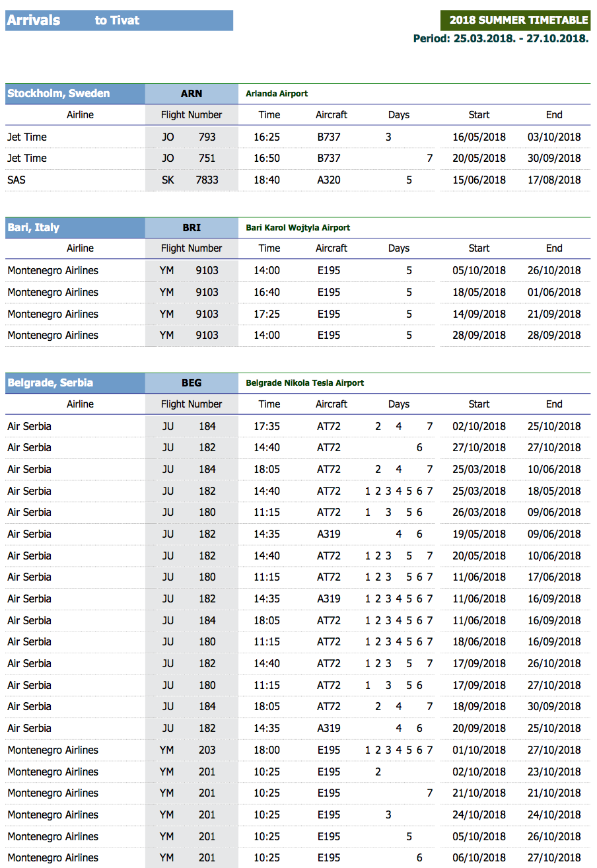Click start date '01/10/2018'

click(479, 750)
